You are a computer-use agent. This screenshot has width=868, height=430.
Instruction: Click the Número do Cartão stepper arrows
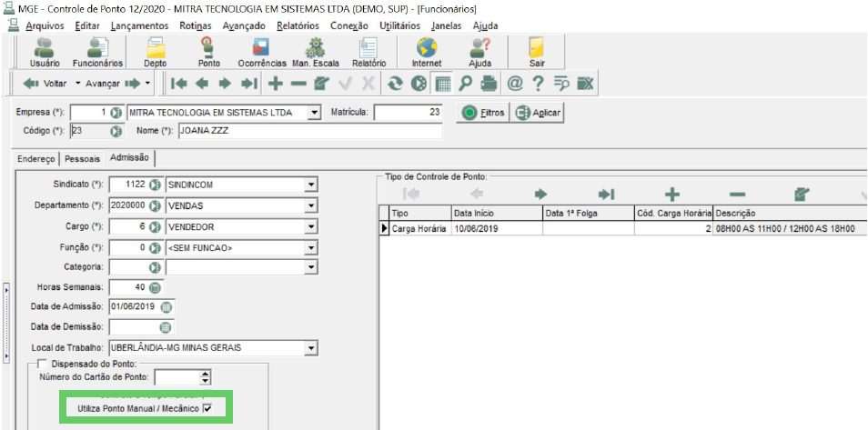tap(206, 378)
